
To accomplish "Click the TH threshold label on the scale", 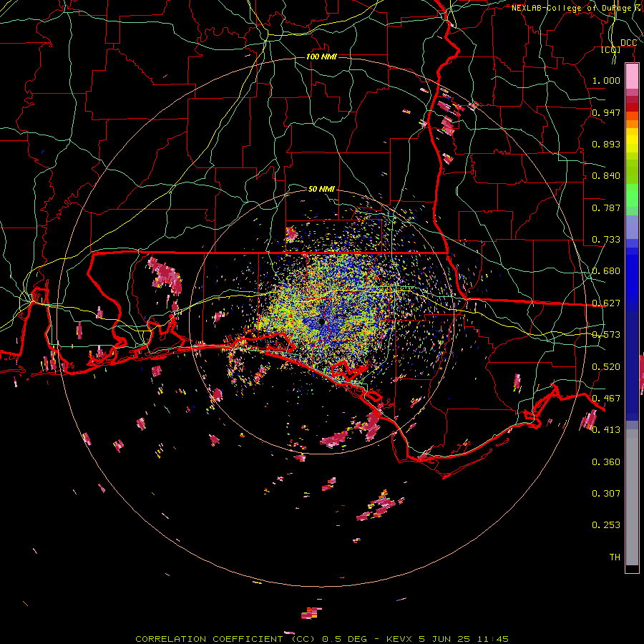I will pos(615,557).
